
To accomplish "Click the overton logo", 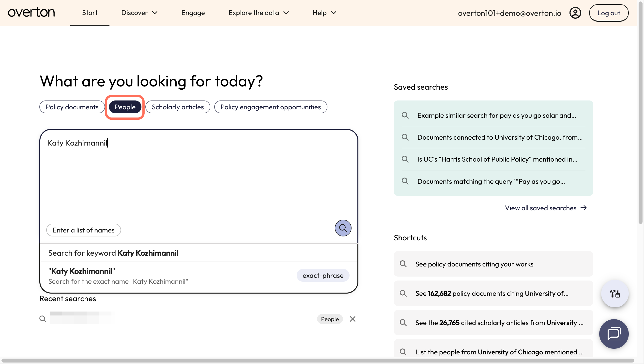I will pyautogui.click(x=31, y=13).
